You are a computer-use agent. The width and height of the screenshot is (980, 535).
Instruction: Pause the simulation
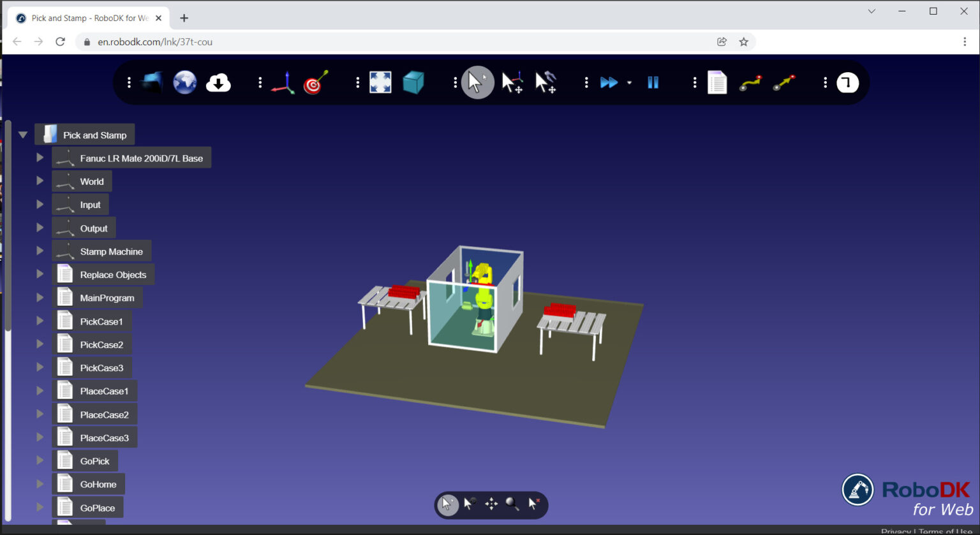tap(652, 82)
